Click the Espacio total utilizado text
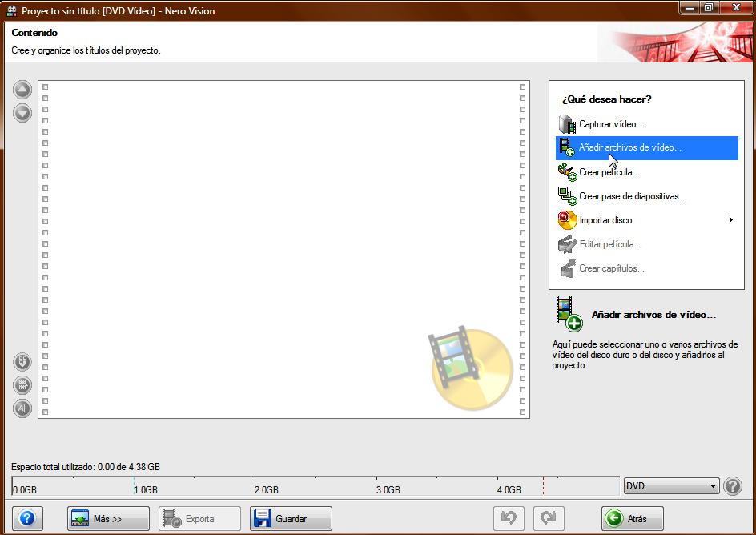This screenshot has height=535, width=756. (86, 467)
